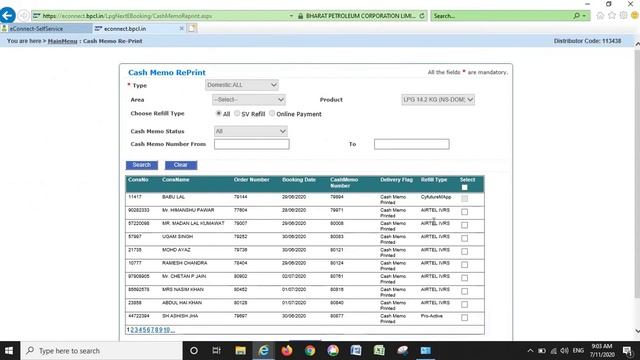Open Task View on the taskbar
Image resolution: width=640 pixels, height=360 pixels.
pyautogui.click(x=216, y=351)
